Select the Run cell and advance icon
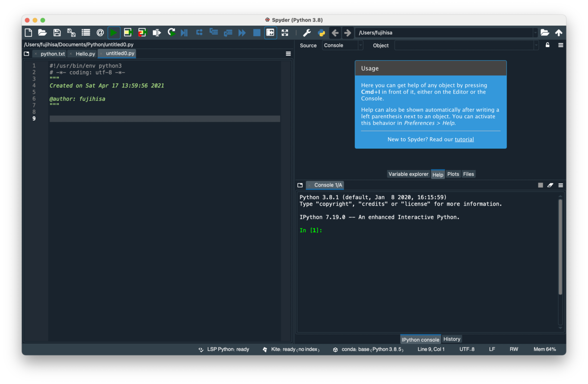The image size is (588, 384). tap(142, 32)
